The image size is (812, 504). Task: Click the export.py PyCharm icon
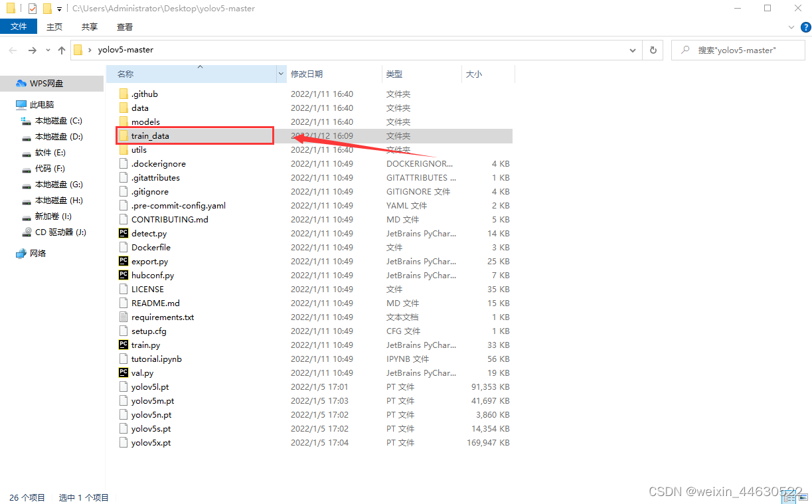pyautogui.click(x=123, y=261)
